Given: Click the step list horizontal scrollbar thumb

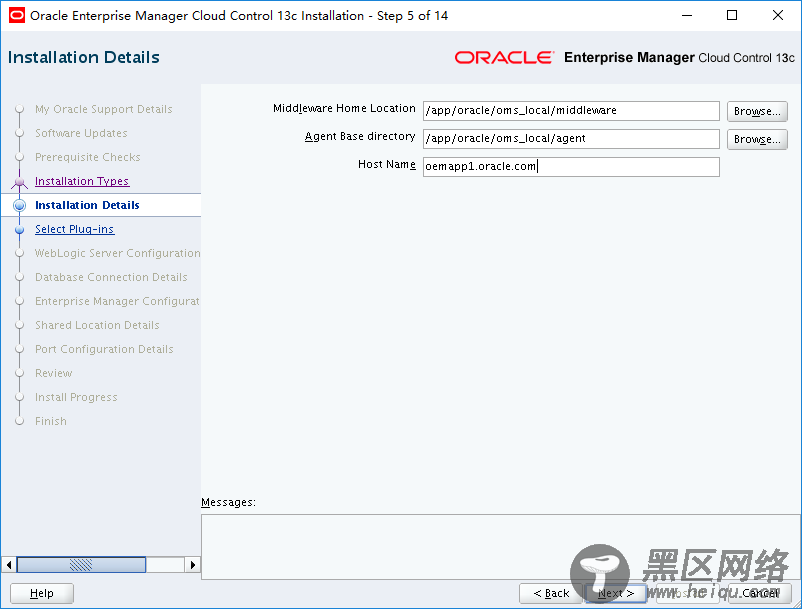Looking at the screenshot, I should [x=81, y=565].
